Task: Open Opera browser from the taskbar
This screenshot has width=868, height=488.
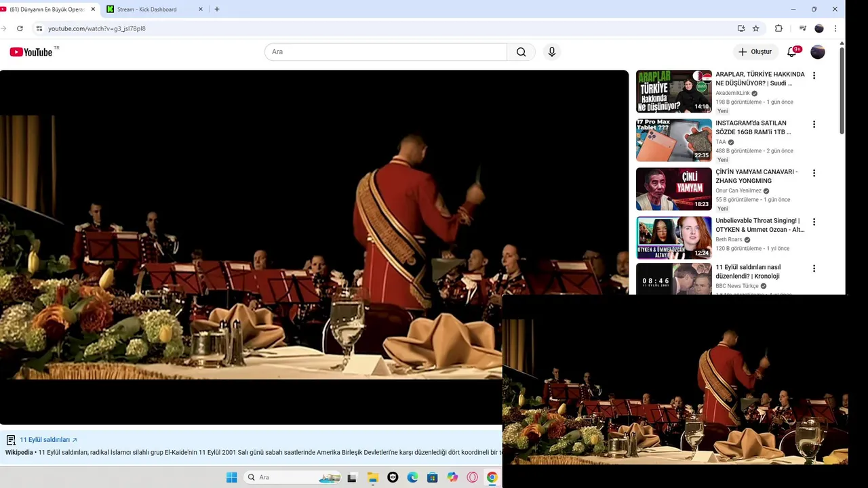Action: pos(472,477)
